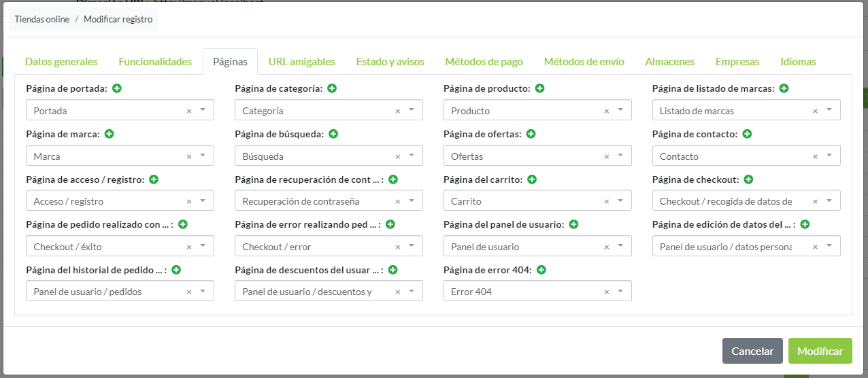This screenshot has width=868, height=378.
Task: Open the Búsqueda page dropdown
Action: click(412, 156)
